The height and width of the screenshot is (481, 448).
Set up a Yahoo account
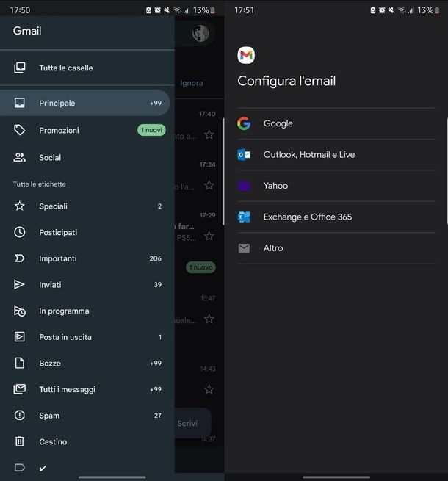pyautogui.click(x=336, y=186)
